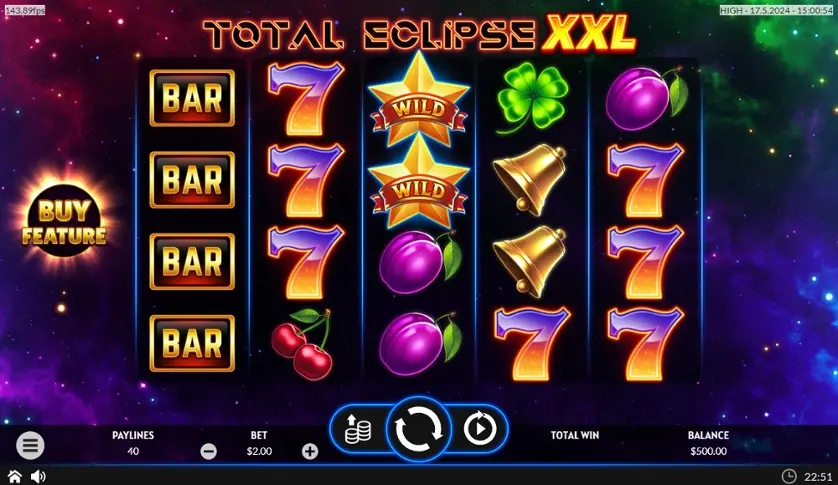Click the green four-leaf clover symbol

tap(532, 98)
